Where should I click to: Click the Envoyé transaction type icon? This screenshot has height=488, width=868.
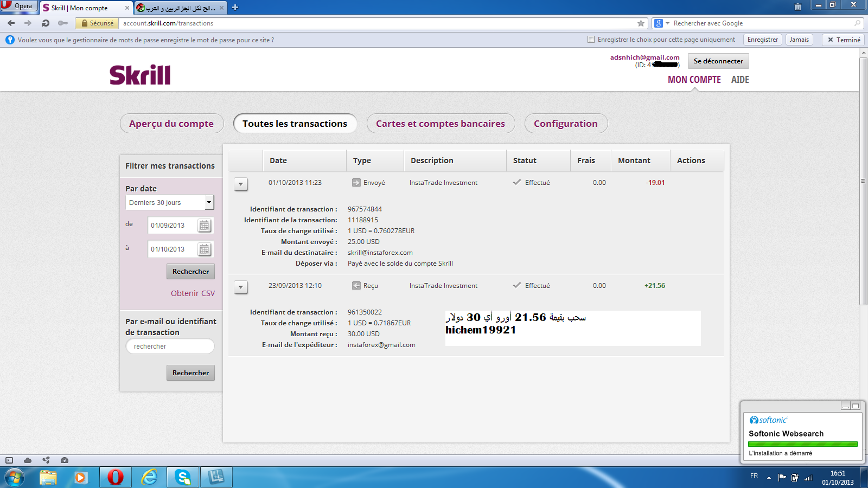[356, 183]
